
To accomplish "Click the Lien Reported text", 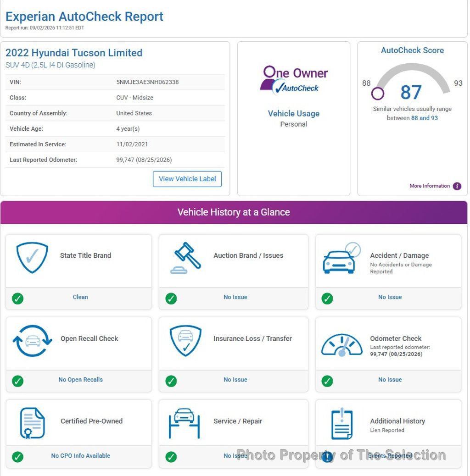I will [x=387, y=430].
